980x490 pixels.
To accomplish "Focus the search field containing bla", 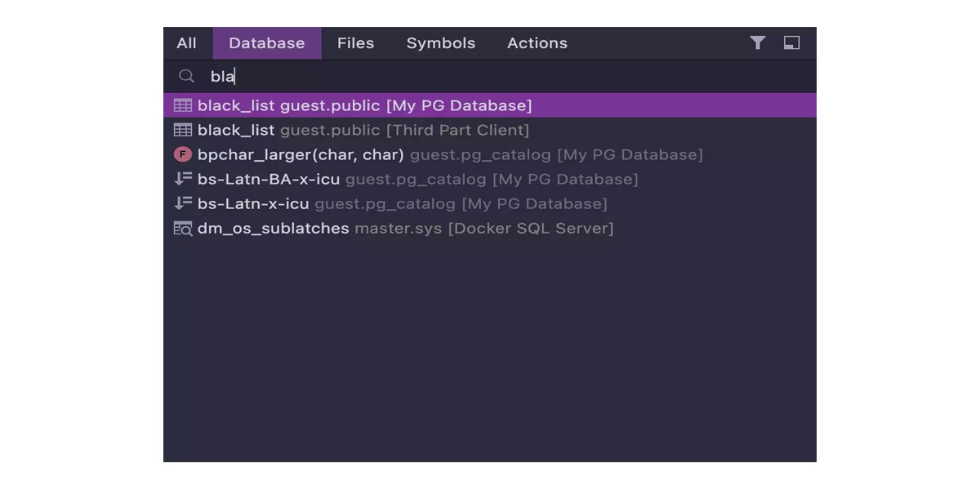I will (490, 76).
